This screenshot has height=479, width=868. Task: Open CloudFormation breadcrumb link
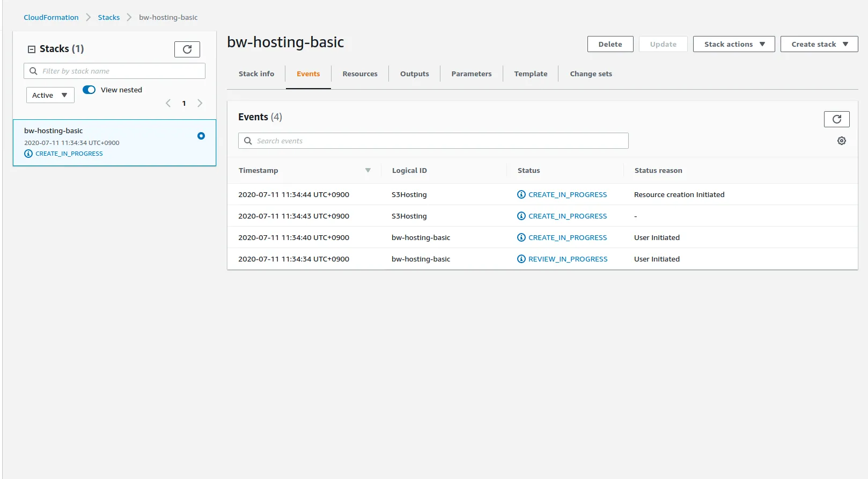tap(51, 17)
